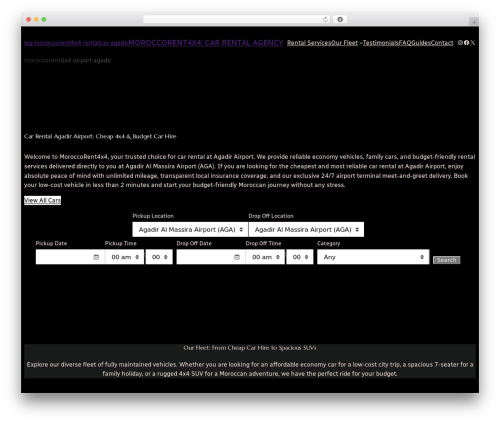Open Pickup Location dropdown
The width and height of the screenshot is (500, 423).
190,230
